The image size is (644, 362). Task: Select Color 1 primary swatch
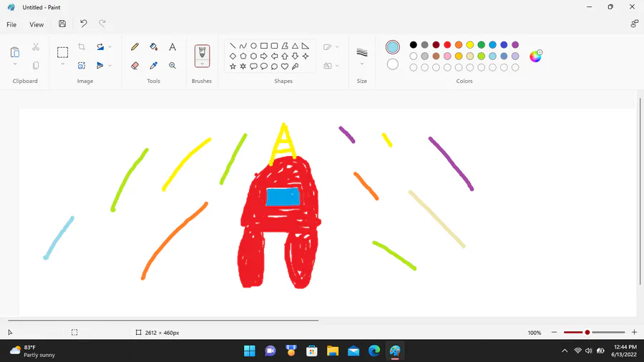(x=393, y=47)
